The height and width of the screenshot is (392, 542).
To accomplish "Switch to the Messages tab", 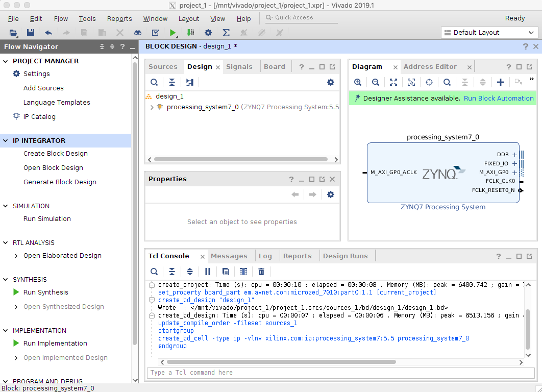I will pos(229,256).
